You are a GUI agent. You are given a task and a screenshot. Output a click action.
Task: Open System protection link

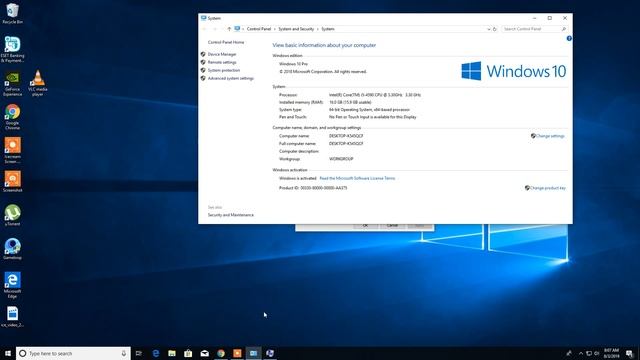click(224, 70)
